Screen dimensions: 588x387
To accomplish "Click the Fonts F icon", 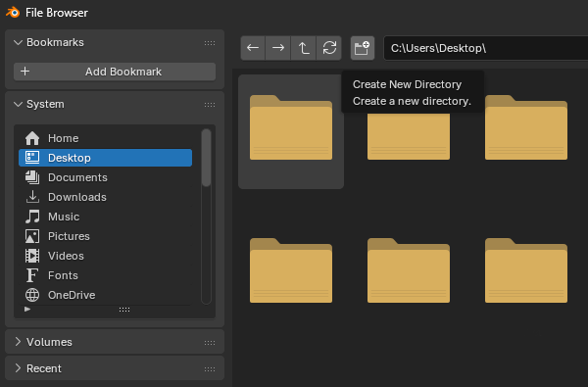I will point(32,275).
